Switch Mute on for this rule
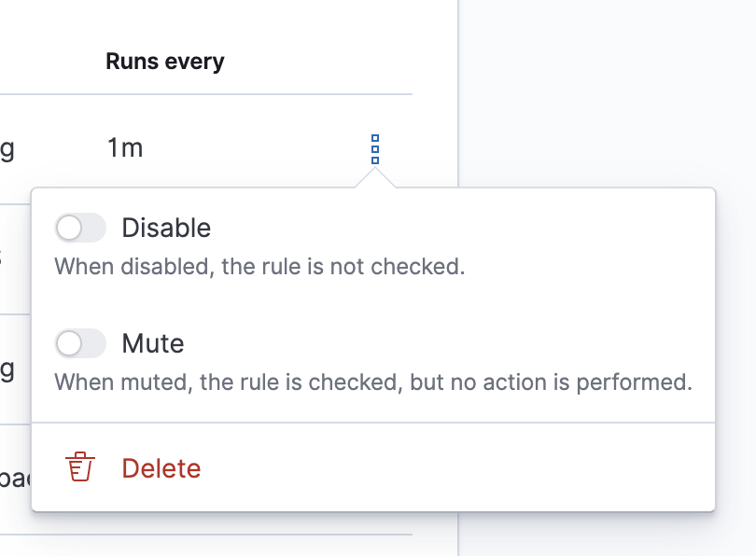756x556 pixels. (x=80, y=343)
